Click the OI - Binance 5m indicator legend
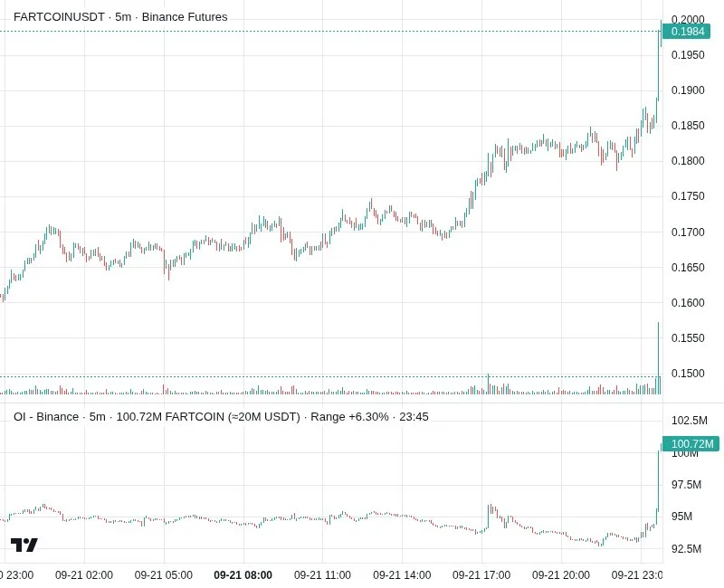The height and width of the screenshot is (588, 724). [221, 417]
